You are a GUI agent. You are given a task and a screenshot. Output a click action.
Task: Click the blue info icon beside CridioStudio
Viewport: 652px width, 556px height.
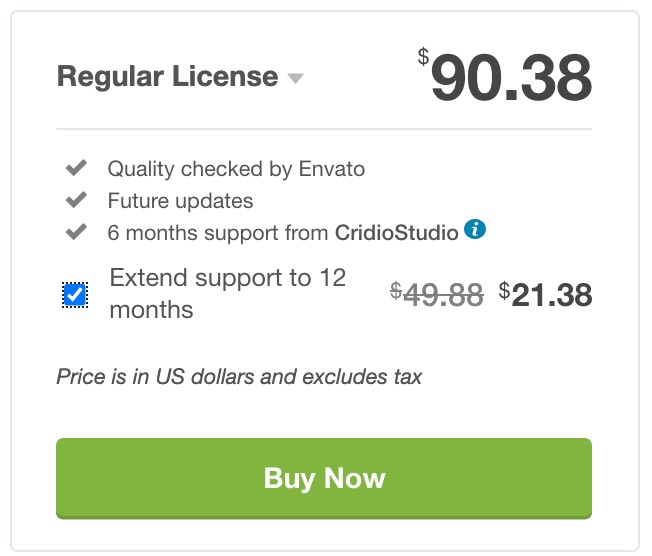point(474,229)
